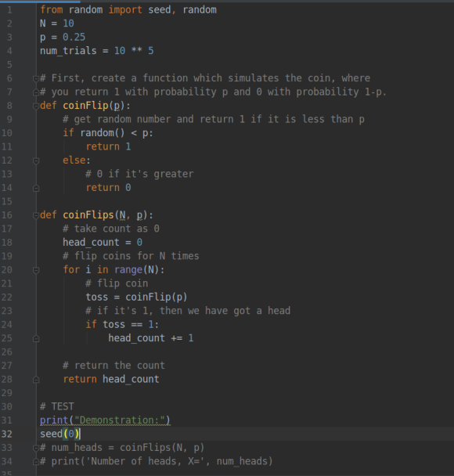Click comment '# flip coin' on line 21
Image resolution: width=454 pixels, height=476 pixels.
(117, 283)
